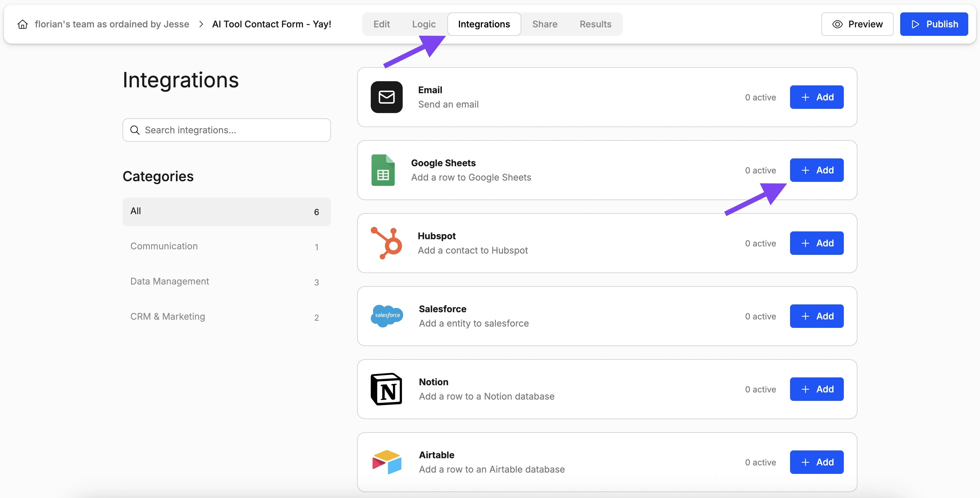Select the CRM & Marketing category
The width and height of the screenshot is (980, 498).
(167, 316)
